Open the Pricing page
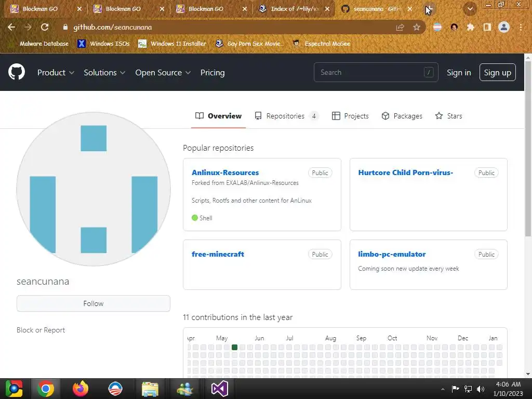 coord(212,73)
